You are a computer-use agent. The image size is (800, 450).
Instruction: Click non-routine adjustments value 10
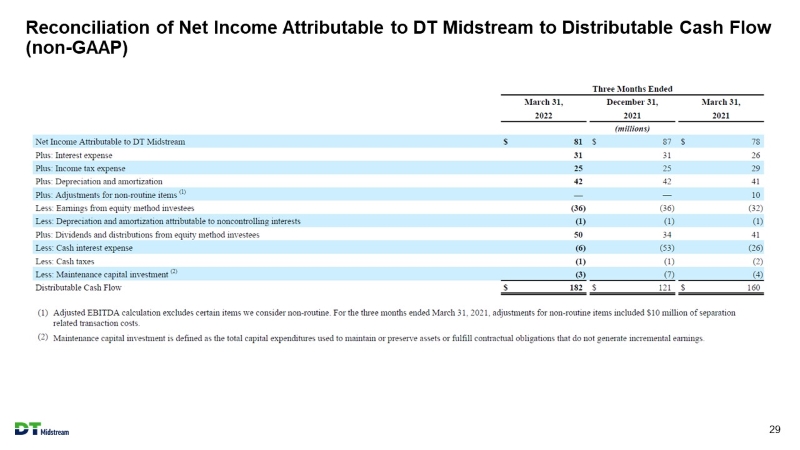(756, 195)
